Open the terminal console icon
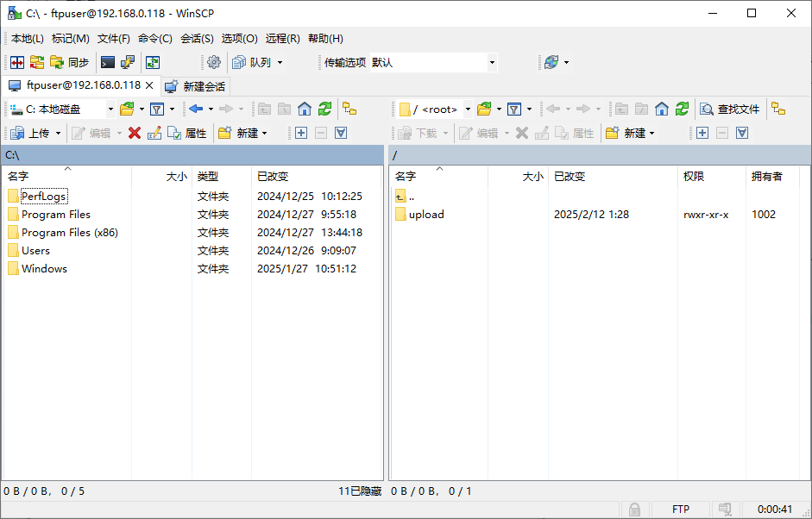Viewport: 812px width, 519px height. [x=108, y=63]
